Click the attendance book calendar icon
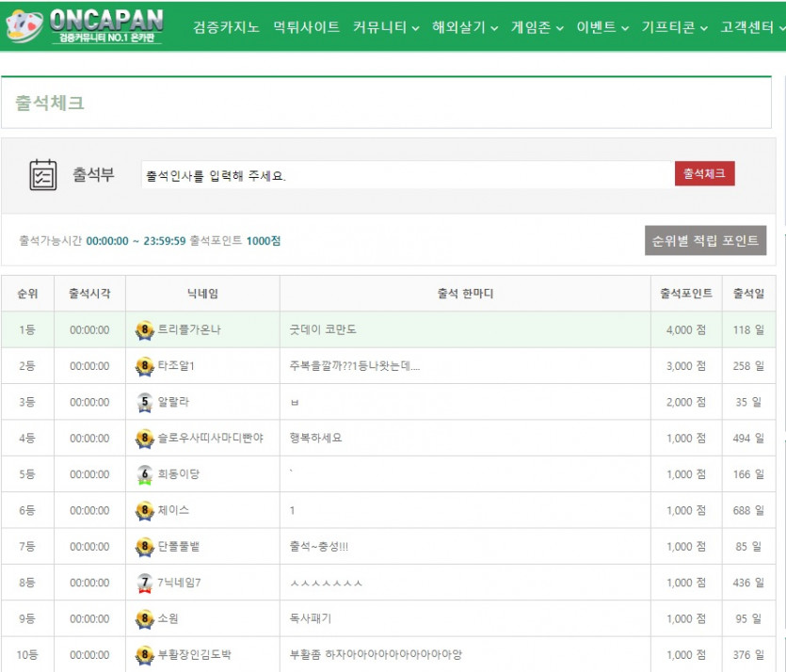Screen dimensions: 786x672 pos(43,175)
